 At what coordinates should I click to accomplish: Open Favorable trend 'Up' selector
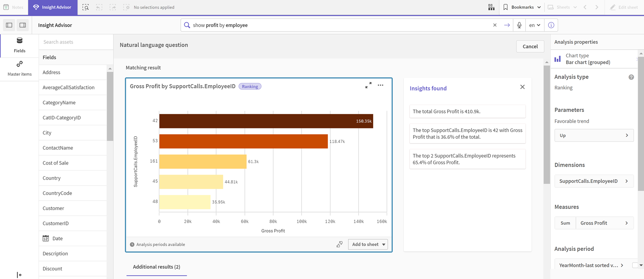pyautogui.click(x=594, y=136)
